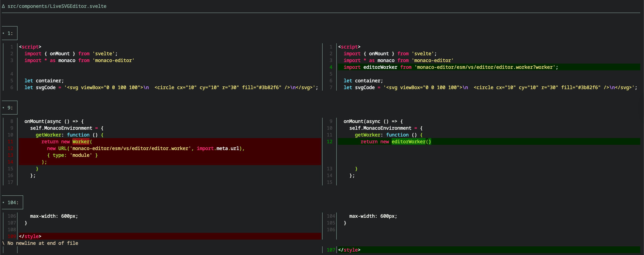Click the bullet icon beside hunk 9
644x255 pixels.
click(x=4, y=107)
